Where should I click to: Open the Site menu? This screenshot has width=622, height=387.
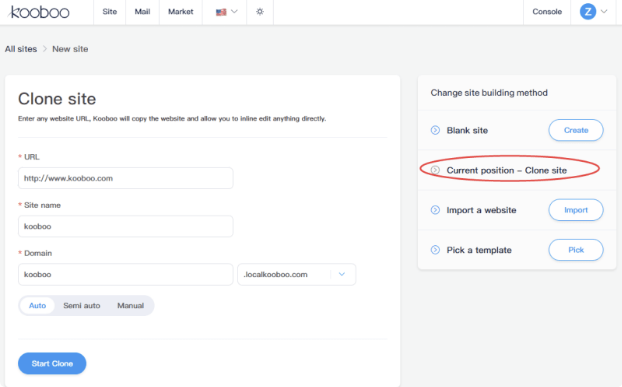[x=109, y=12]
